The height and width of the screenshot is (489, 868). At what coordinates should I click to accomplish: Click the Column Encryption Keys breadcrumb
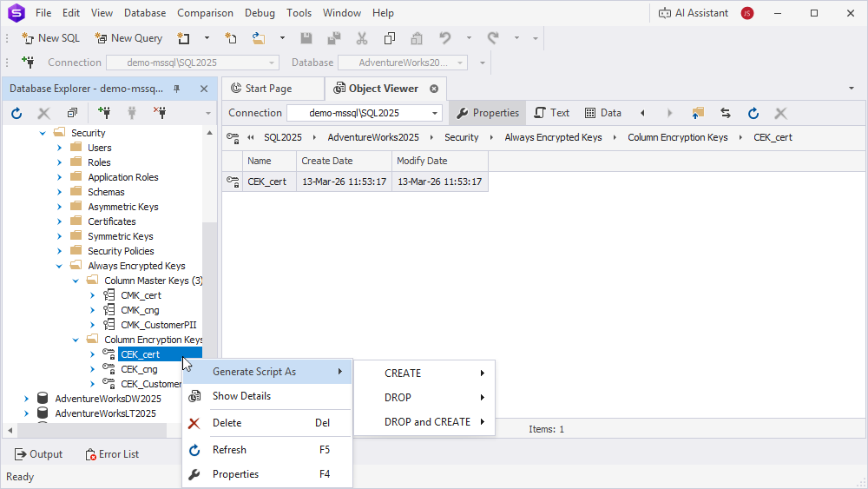pyautogui.click(x=678, y=137)
